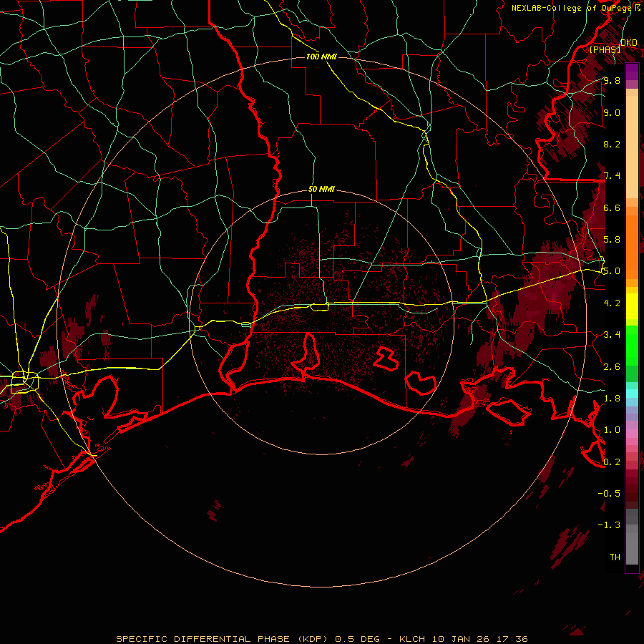
Task: Click the 9.0 value on the color scale
Action: coord(612,112)
